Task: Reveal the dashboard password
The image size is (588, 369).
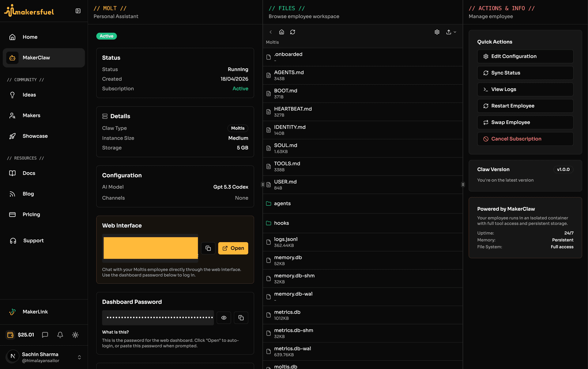Action: tap(224, 318)
